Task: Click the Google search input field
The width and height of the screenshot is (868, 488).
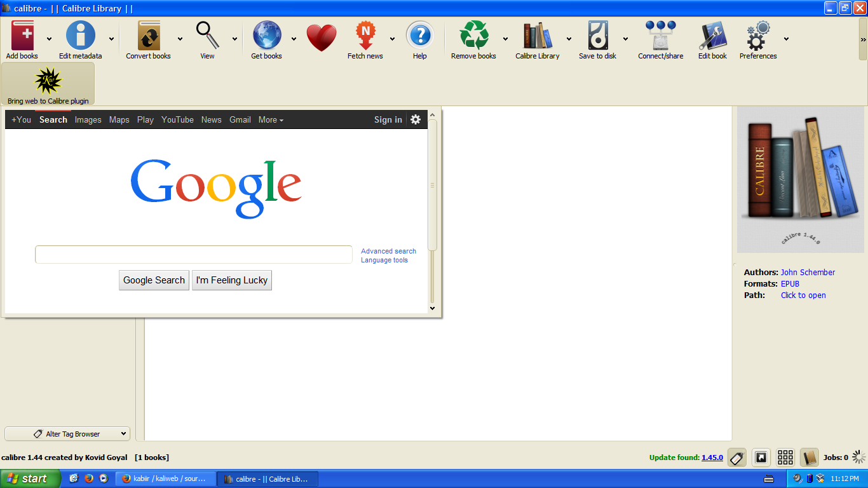Action: coord(194,254)
